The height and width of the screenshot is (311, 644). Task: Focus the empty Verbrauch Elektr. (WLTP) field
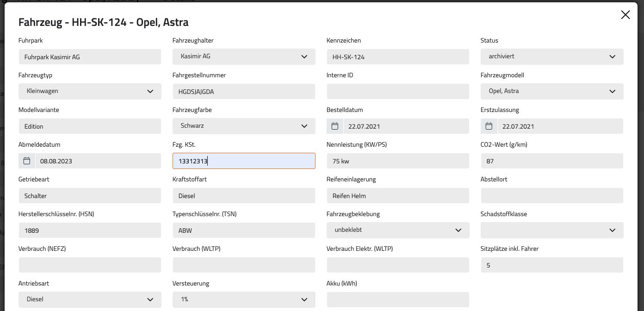pyautogui.click(x=398, y=265)
